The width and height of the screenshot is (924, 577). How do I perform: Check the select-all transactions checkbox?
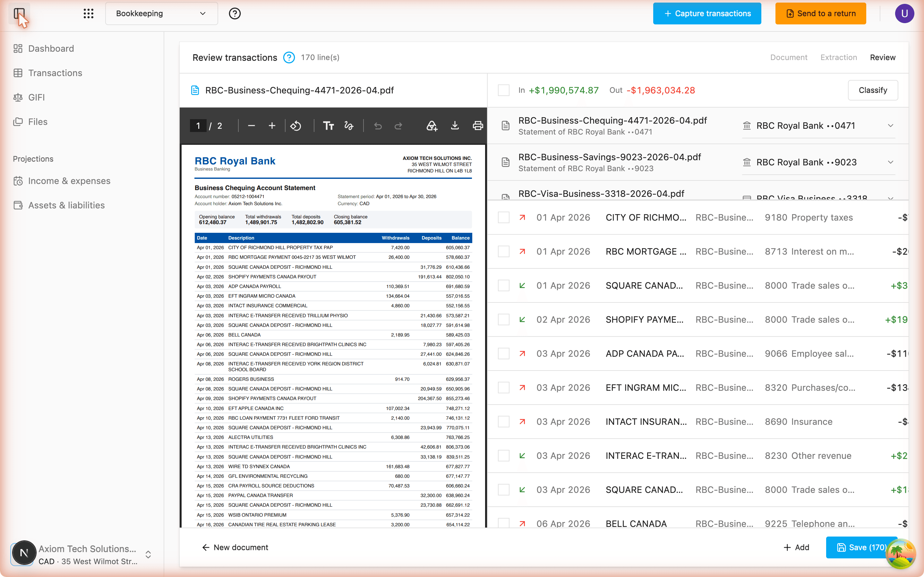504,91
